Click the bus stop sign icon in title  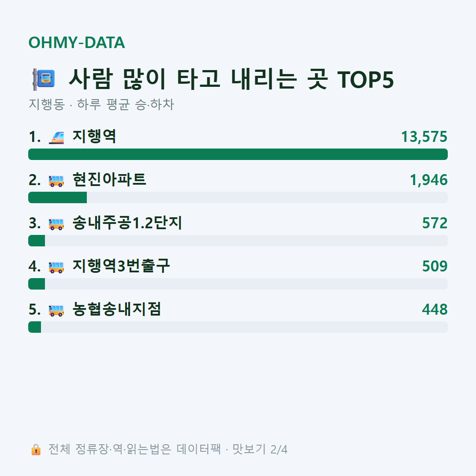pos(44,79)
